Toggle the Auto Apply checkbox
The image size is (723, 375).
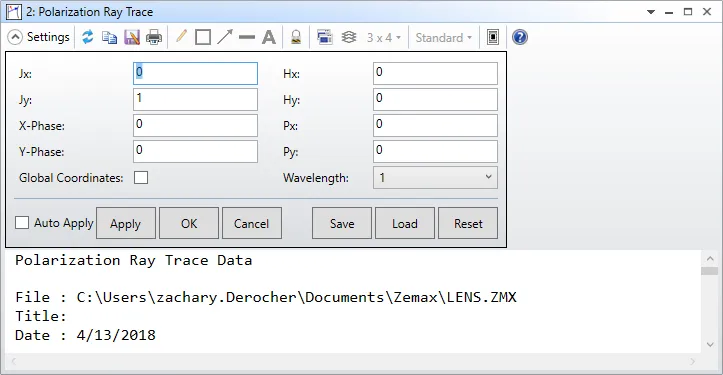click(x=22, y=223)
